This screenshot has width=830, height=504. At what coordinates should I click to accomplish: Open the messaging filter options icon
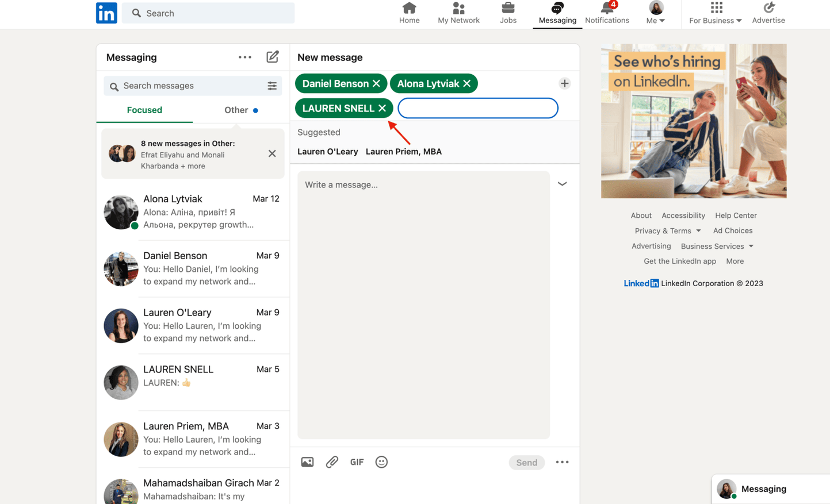[x=272, y=86]
